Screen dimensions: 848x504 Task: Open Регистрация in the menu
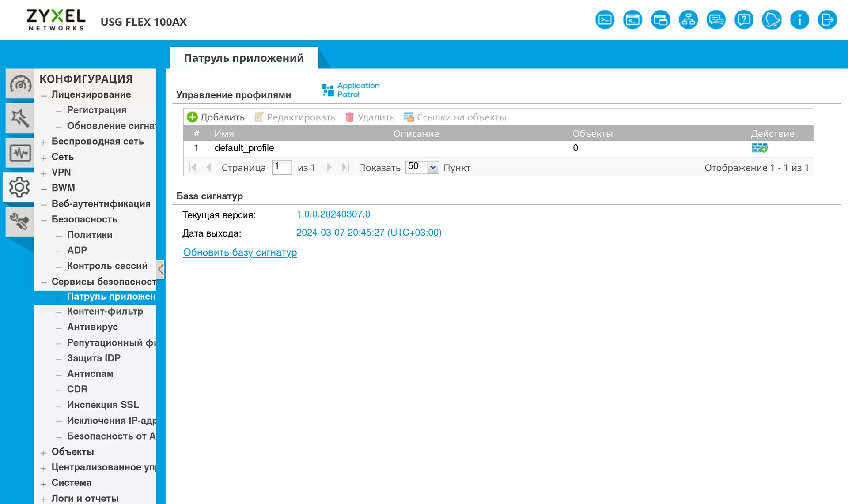coord(97,110)
